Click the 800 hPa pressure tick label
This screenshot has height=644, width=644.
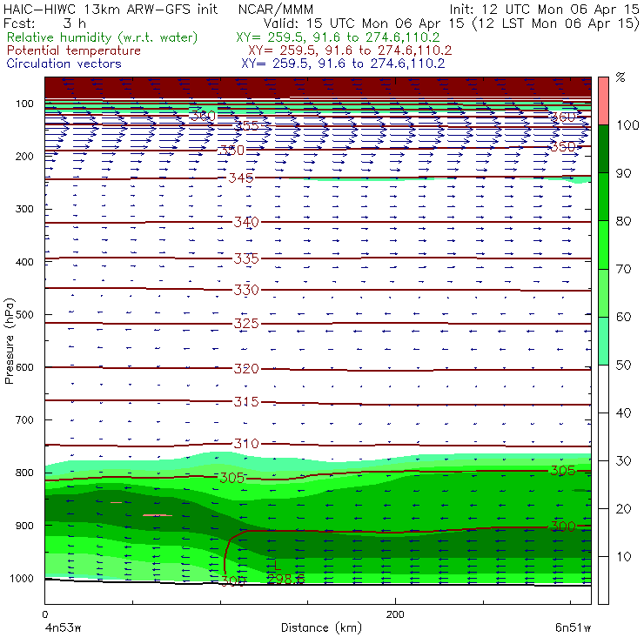[x=24, y=473]
